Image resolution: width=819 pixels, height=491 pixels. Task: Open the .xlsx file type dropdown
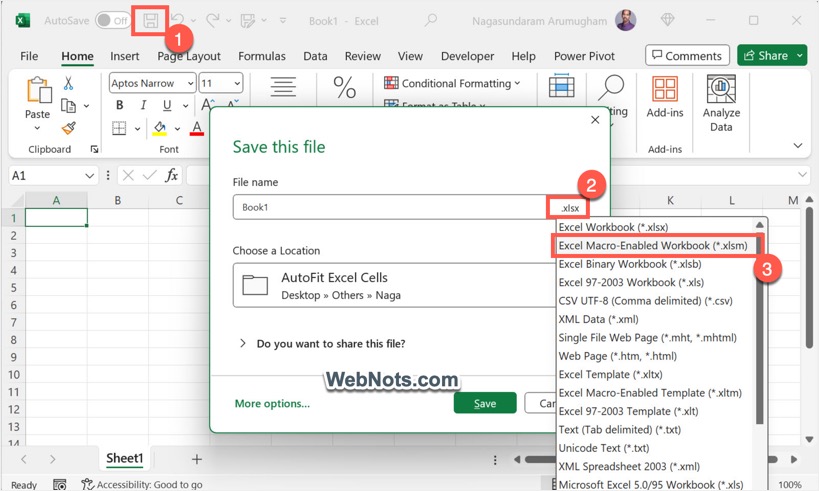pos(568,208)
